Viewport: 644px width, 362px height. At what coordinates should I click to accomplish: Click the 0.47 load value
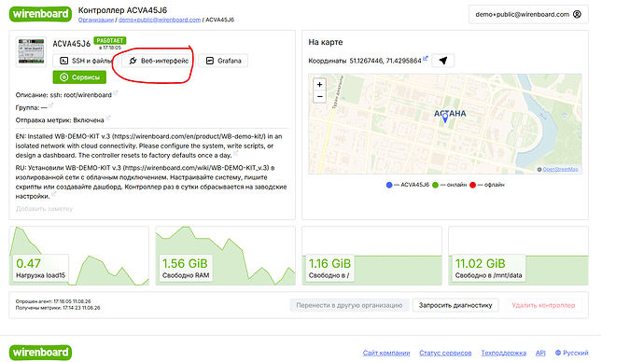coord(28,263)
